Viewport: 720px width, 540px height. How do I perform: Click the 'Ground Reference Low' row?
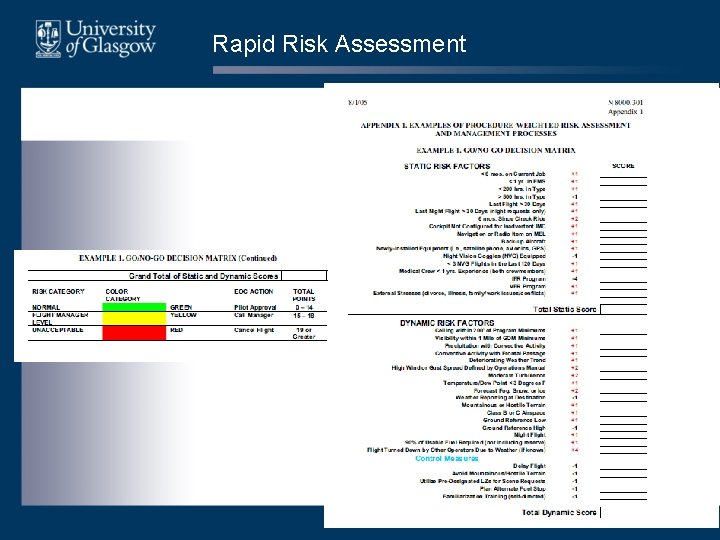(514, 420)
